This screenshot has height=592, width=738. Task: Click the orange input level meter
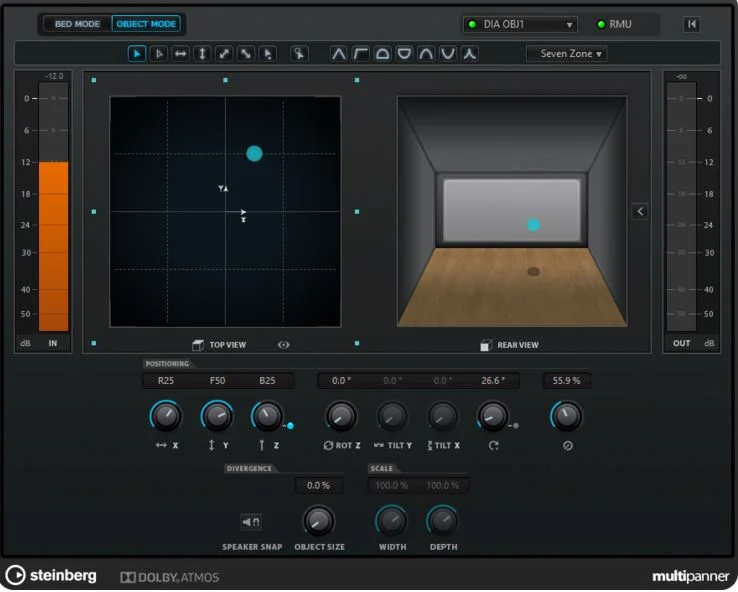[54, 246]
